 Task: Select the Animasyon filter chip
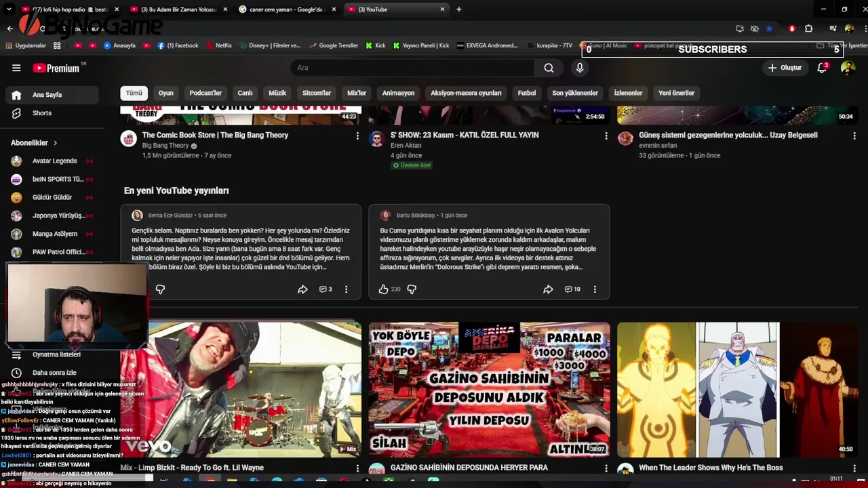(398, 93)
